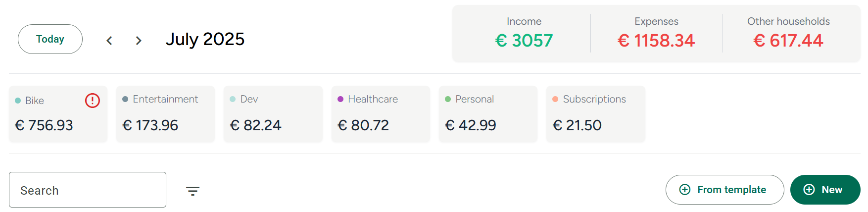Click the orange Subscriptions color dot

[x=555, y=99]
